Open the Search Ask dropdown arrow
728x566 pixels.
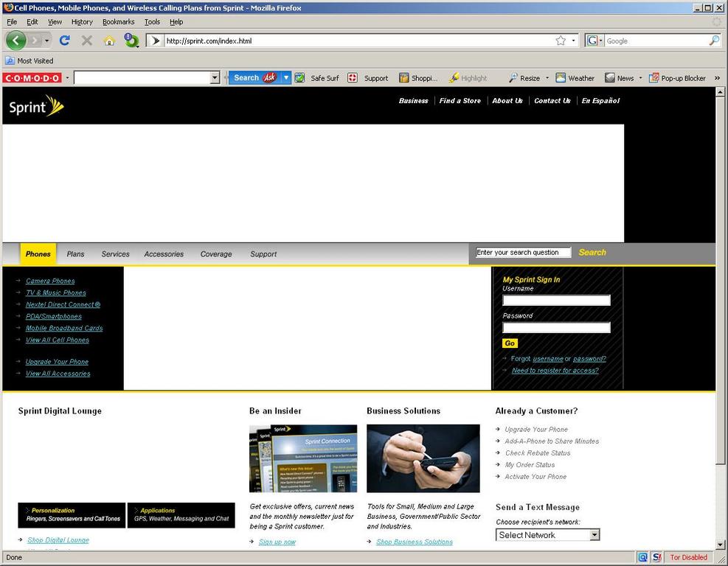pyautogui.click(x=286, y=78)
